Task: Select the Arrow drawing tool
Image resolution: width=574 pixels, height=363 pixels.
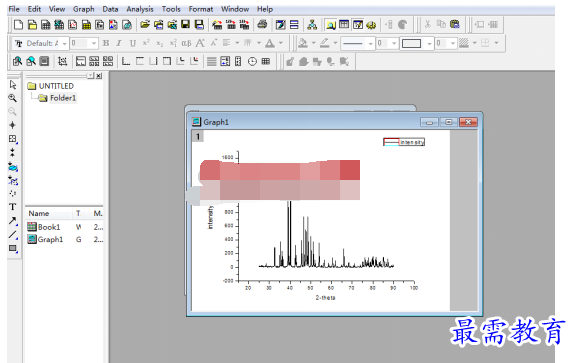Action: click(x=13, y=221)
